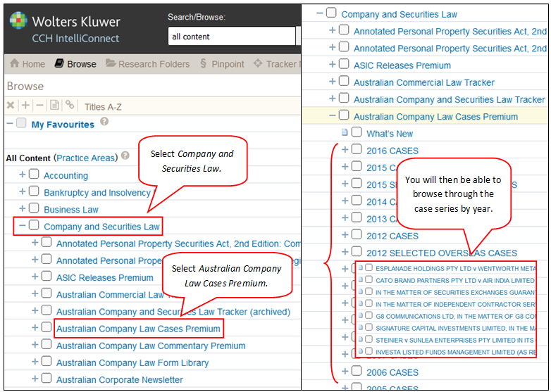551x392 pixels.
Task: Tick the What's New checkbox
Action: click(x=357, y=132)
